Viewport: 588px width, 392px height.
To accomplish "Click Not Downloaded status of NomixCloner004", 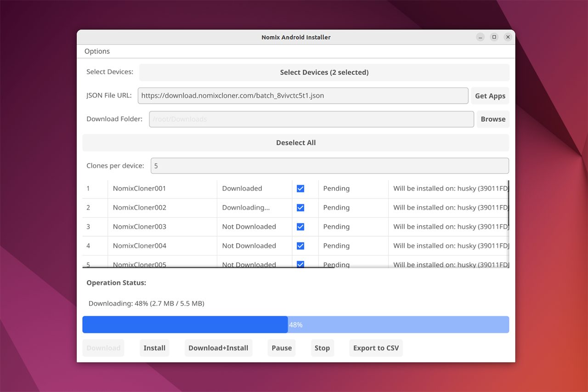I will 254,246.
